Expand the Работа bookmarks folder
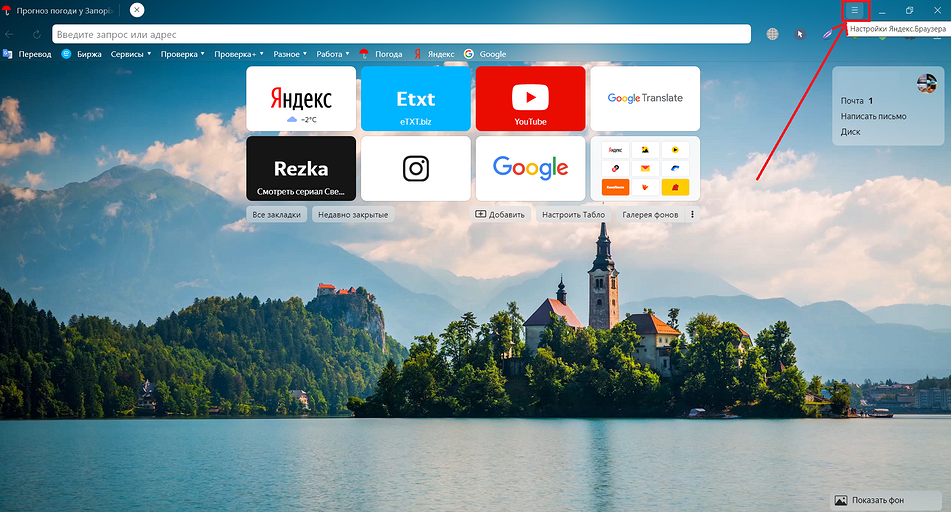 tap(333, 54)
